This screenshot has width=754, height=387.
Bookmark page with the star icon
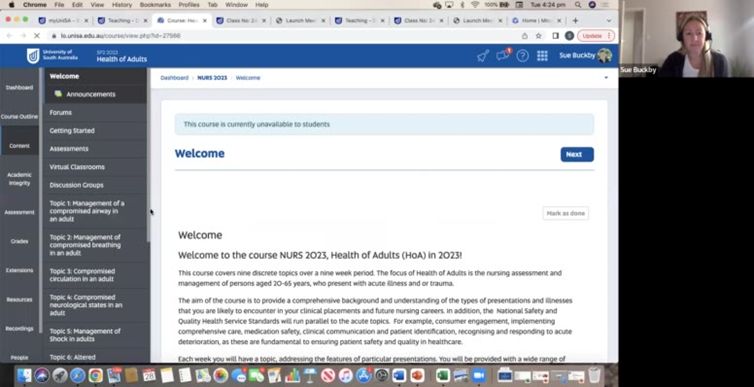tap(539, 36)
